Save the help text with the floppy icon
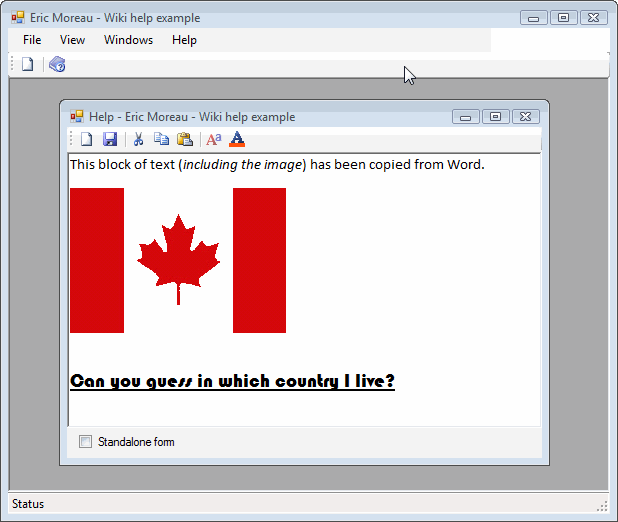The image size is (618, 522). coord(110,139)
